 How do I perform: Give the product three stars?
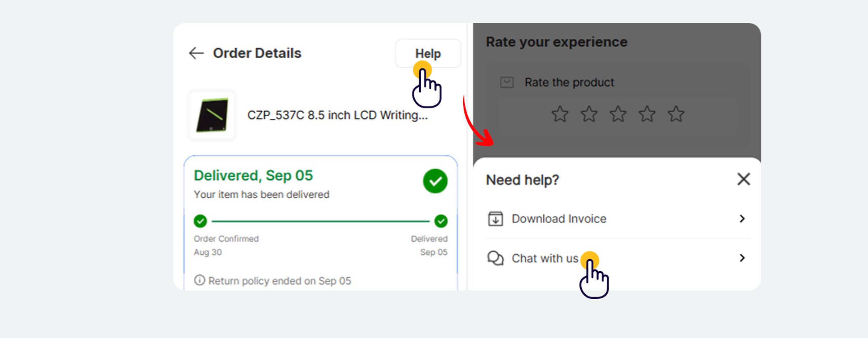618,114
